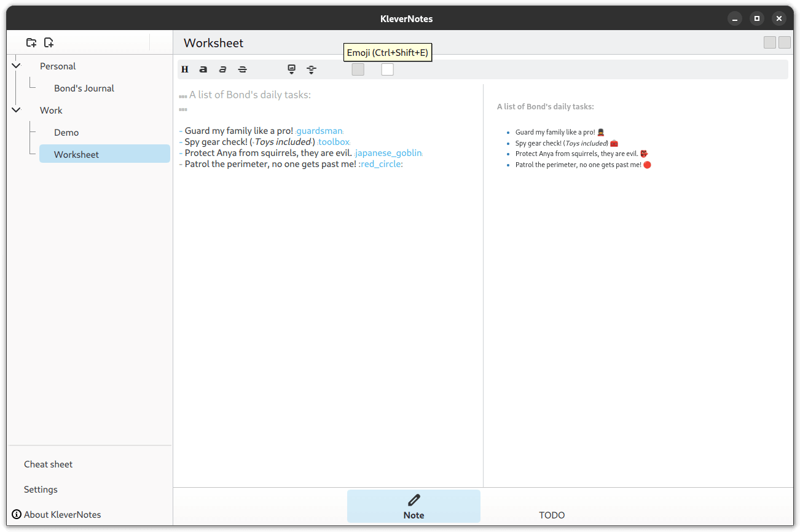Collapse the Work category chevron

coord(16,110)
